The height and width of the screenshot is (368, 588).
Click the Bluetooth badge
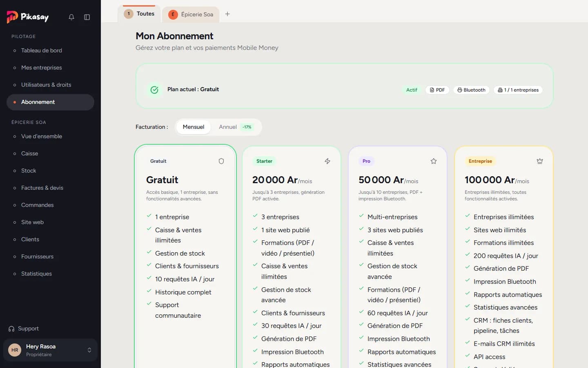coord(471,90)
